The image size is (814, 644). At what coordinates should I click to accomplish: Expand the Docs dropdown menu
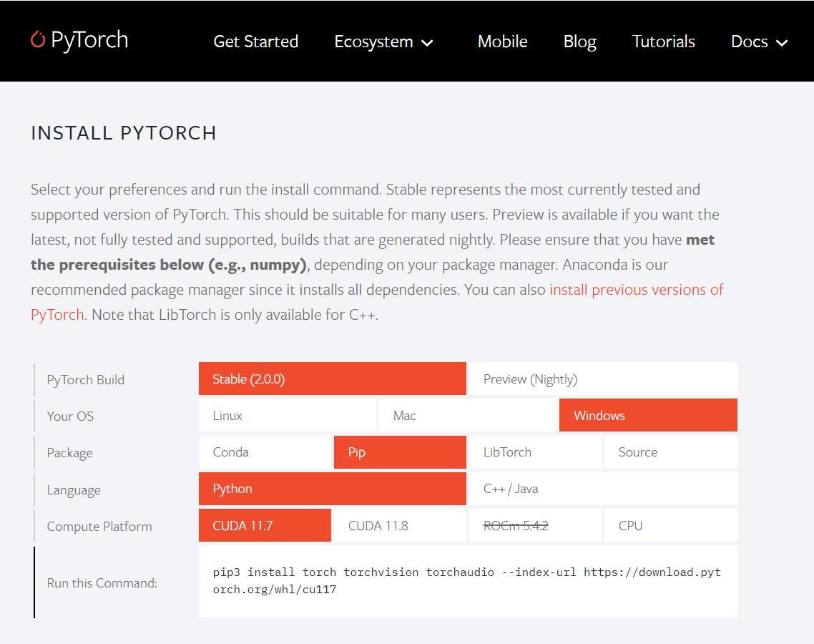[760, 42]
